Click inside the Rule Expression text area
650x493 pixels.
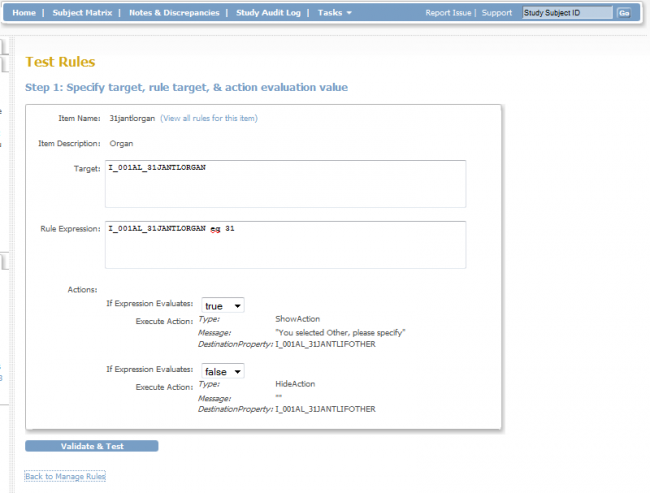(x=285, y=245)
